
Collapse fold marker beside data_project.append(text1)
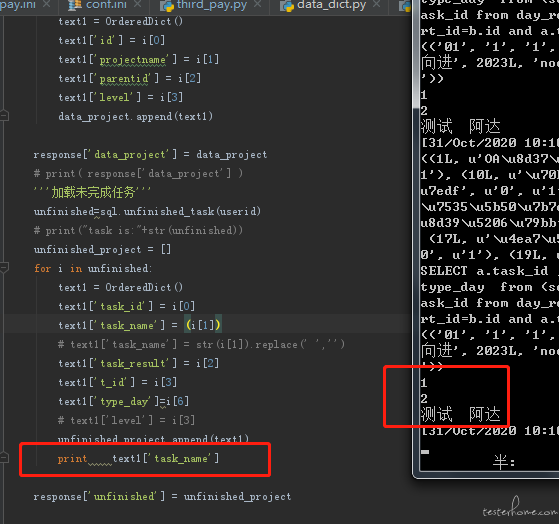[4, 115]
